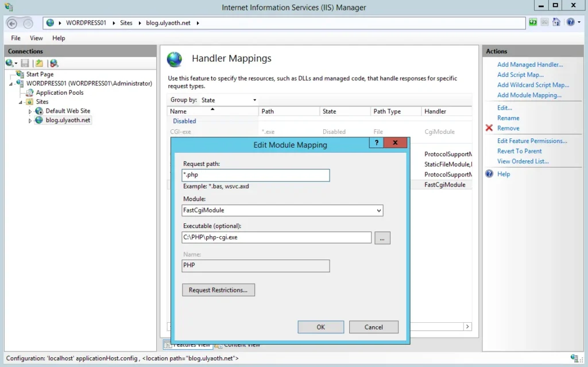Click the blue Help question mark toolbar icon
The height and width of the screenshot is (367, 588).
pos(570,22)
